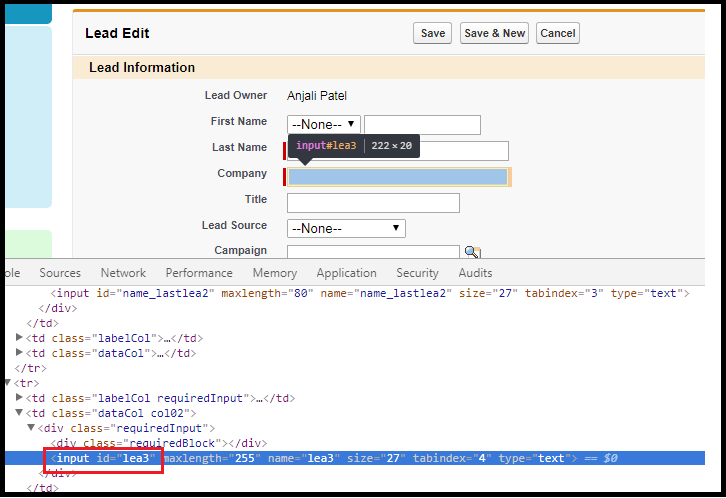Collapse the div class="requiredInput" node
Screen dimensions: 726x498
(31, 427)
